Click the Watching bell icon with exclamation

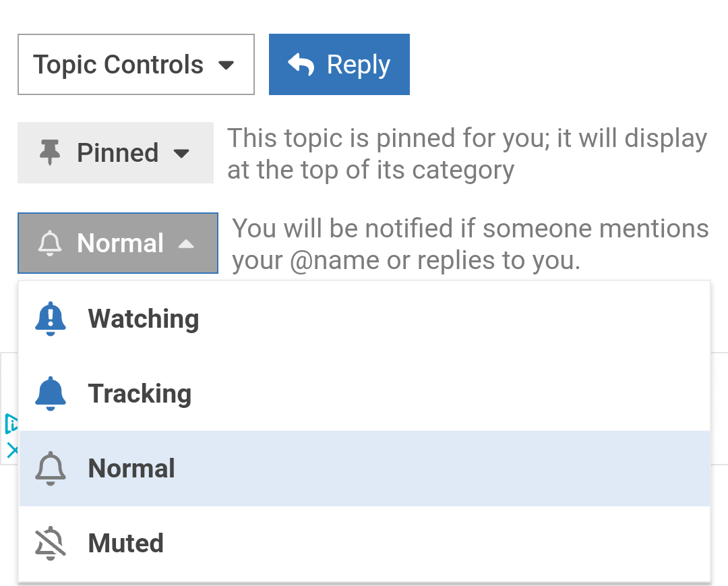point(51,318)
